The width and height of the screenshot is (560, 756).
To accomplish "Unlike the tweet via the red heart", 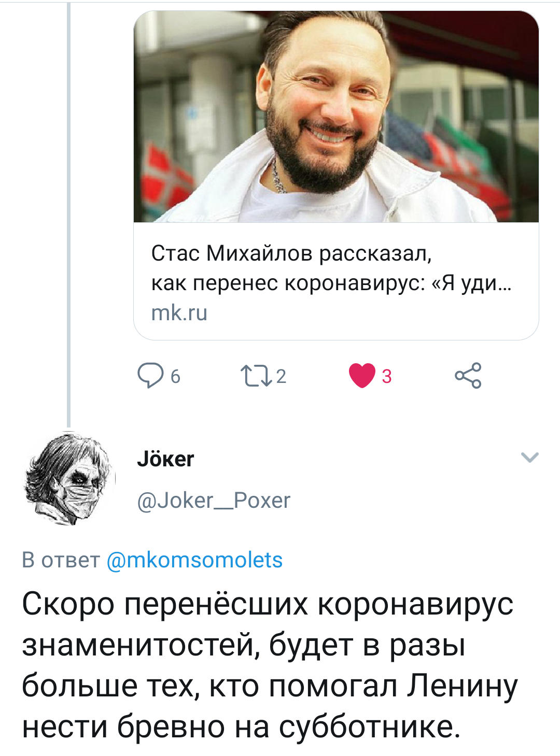I will pyautogui.click(x=362, y=376).
